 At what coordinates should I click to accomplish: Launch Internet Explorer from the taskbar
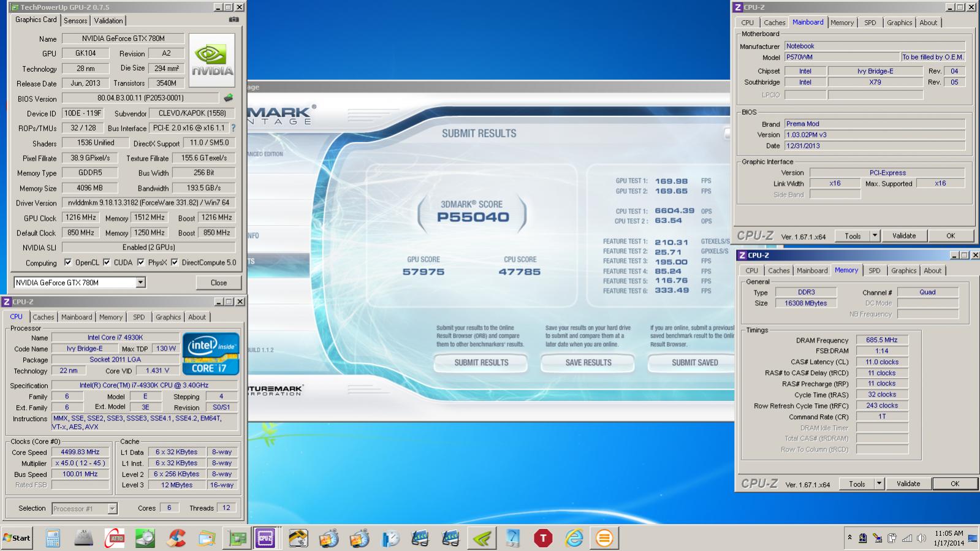pyautogui.click(x=574, y=538)
